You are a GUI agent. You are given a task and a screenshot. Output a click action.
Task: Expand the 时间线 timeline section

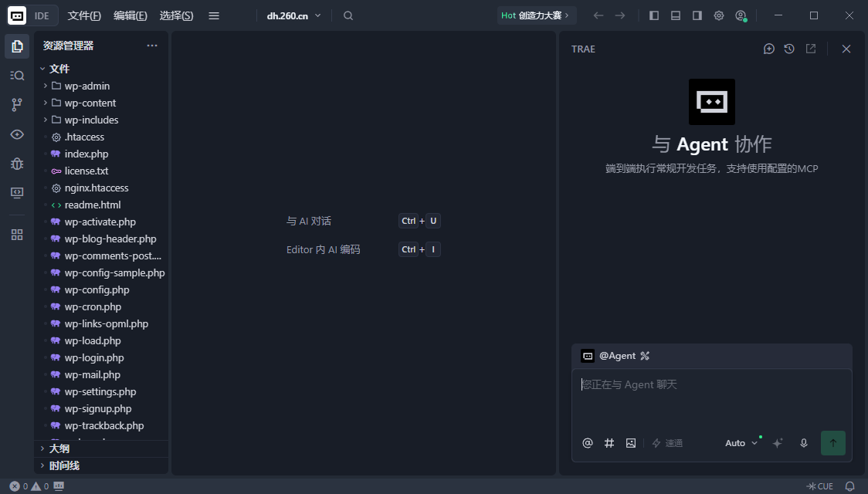tap(102, 465)
